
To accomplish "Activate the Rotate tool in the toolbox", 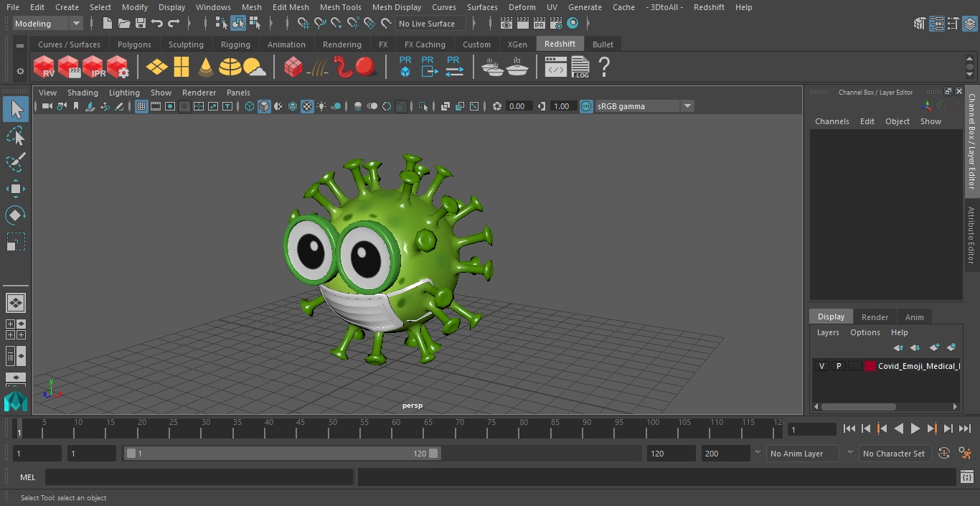I will coord(16,215).
